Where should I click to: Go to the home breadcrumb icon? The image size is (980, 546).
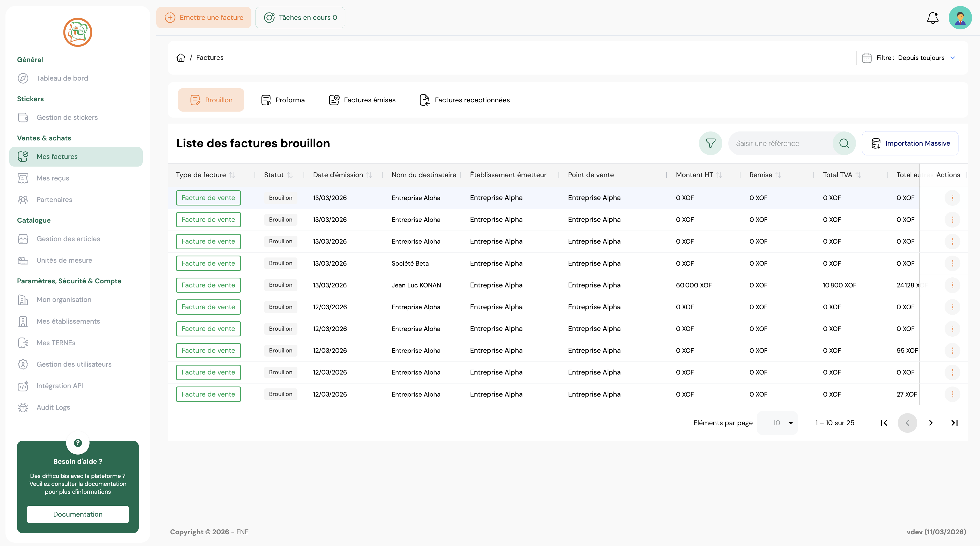pos(181,58)
